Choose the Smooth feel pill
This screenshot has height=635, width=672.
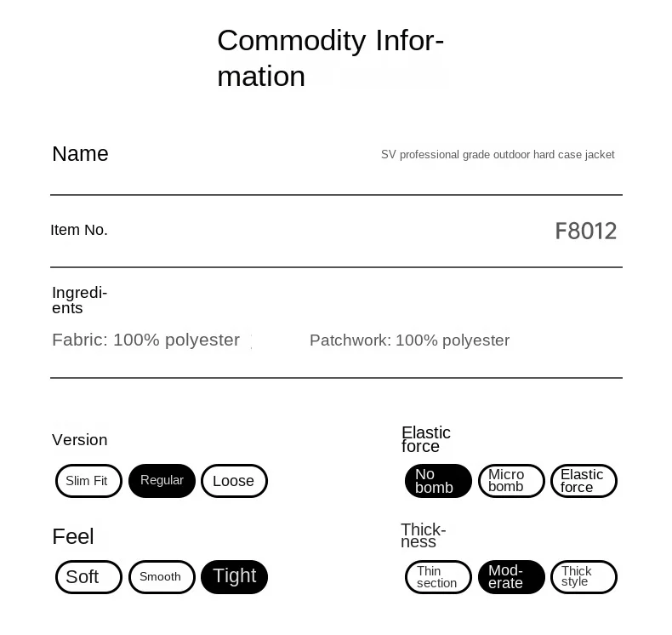click(162, 577)
